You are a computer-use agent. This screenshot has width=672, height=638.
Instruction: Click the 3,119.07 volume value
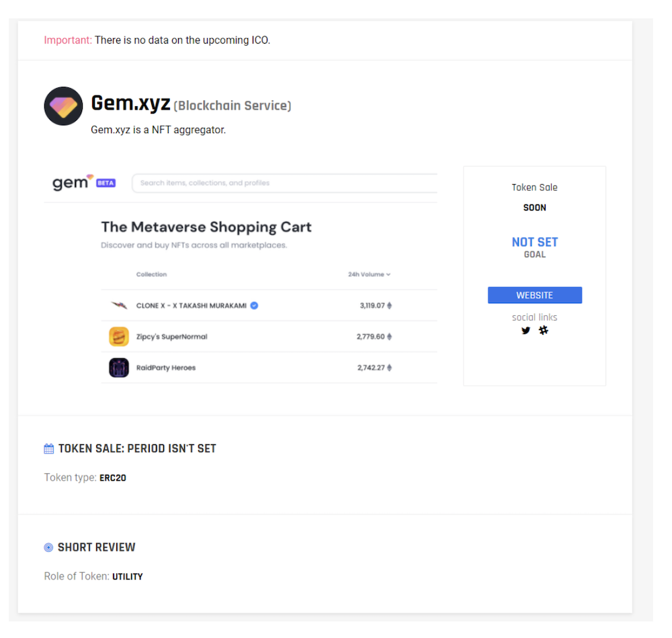(372, 305)
